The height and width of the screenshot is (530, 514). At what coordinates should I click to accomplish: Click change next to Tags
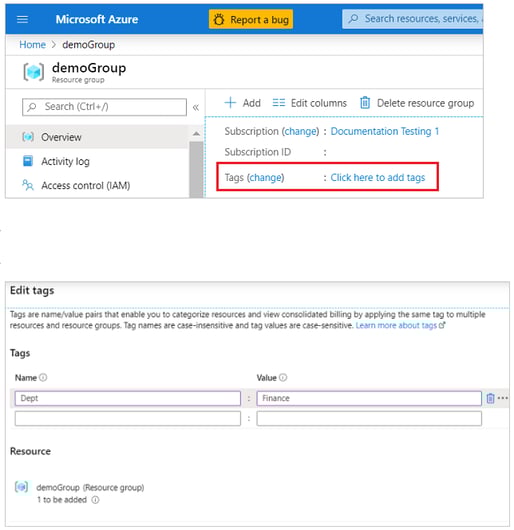(266, 177)
